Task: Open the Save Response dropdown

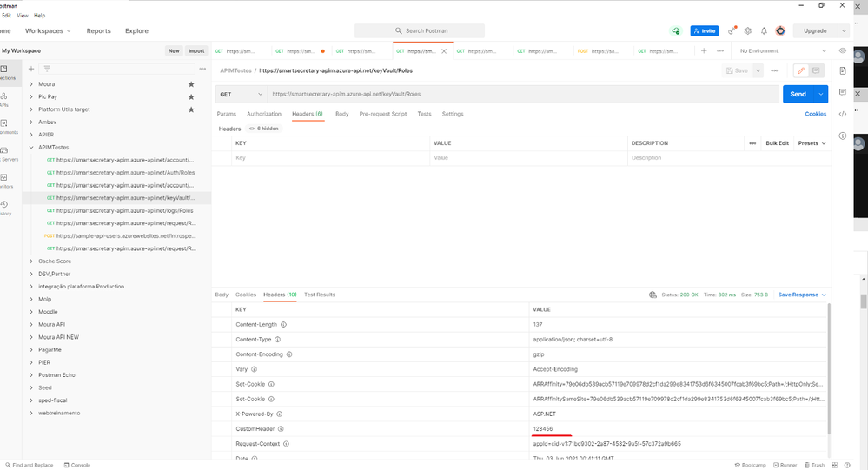Action: tap(802, 295)
